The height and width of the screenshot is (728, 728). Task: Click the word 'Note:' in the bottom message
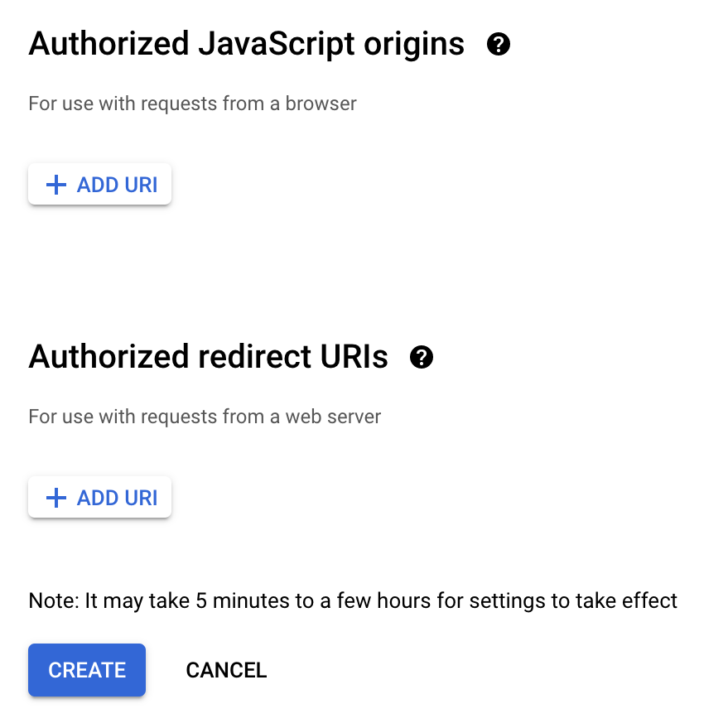click(54, 600)
